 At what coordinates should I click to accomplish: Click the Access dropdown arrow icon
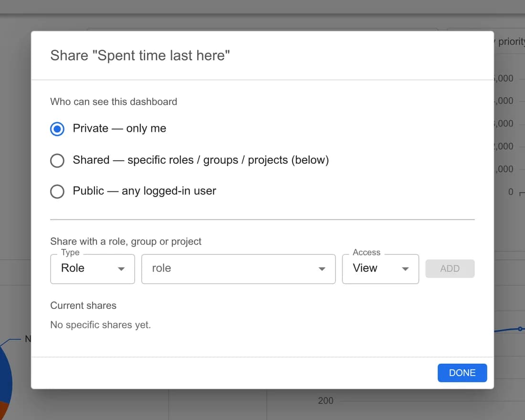click(405, 269)
